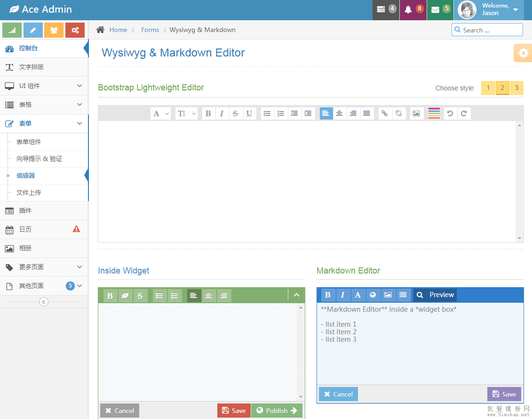Insert a numbered list in the main editor
This screenshot has height=419, width=532.
click(x=281, y=113)
